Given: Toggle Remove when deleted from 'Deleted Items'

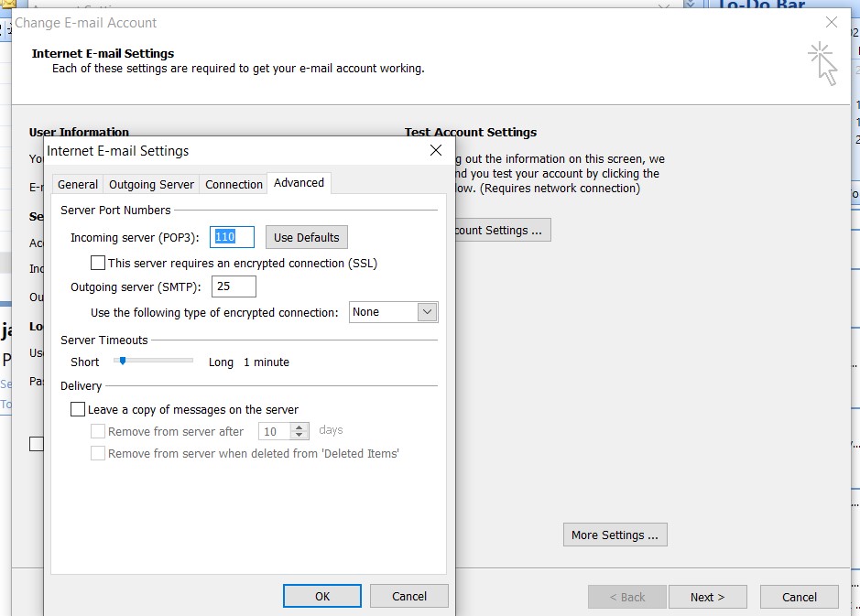Looking at the screenshot, I should click(98, 453).
